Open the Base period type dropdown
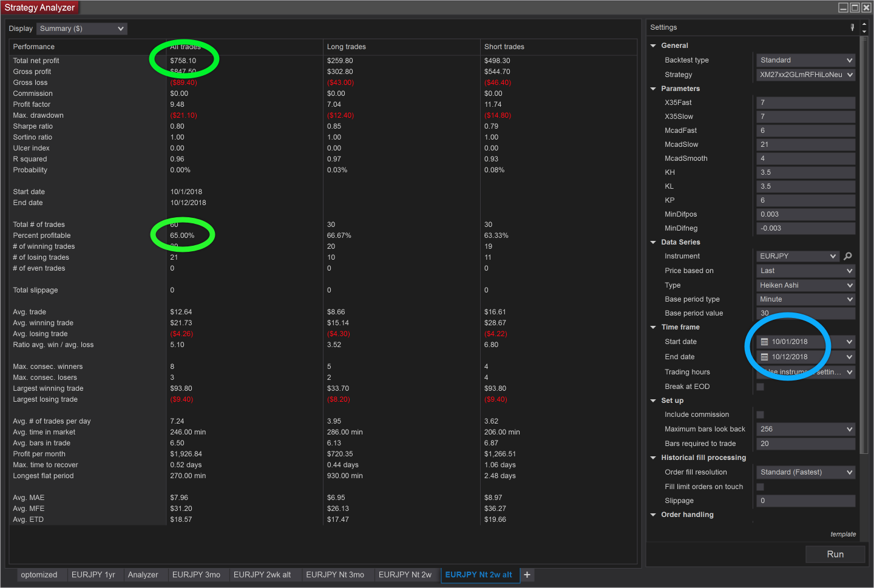This screenshot has width=874, height=588. (x=806, y=299)
